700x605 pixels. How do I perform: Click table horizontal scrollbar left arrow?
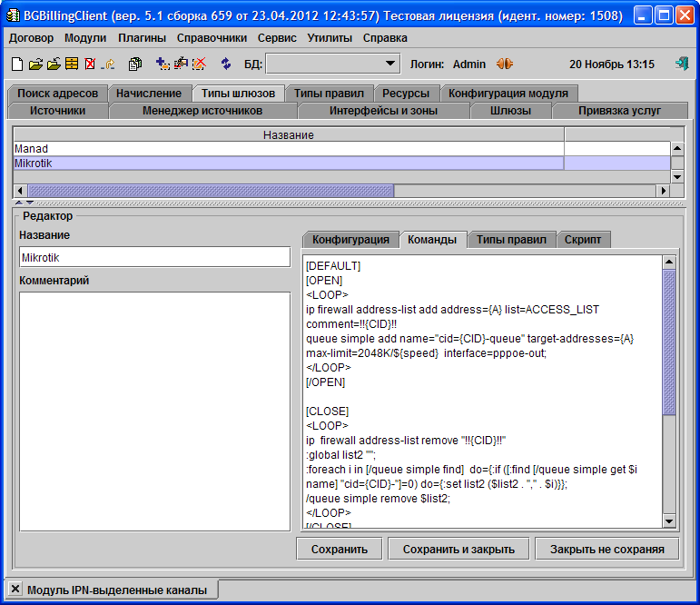pyautogui.click(x=20, y=191)
